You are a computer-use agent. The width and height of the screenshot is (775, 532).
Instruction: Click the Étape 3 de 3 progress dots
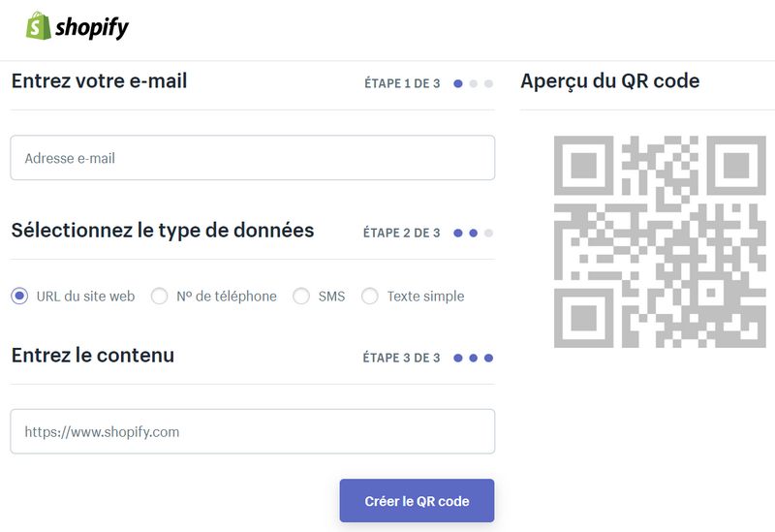(474, 359)
